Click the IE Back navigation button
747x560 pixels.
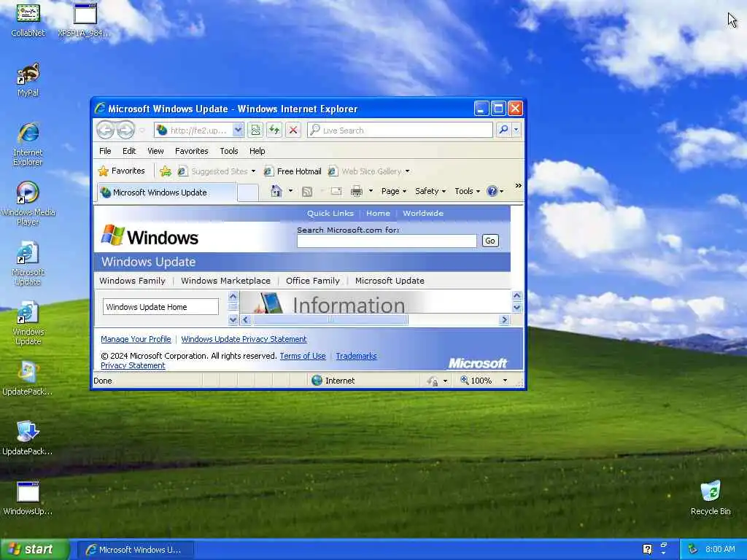tap(105, 130)
